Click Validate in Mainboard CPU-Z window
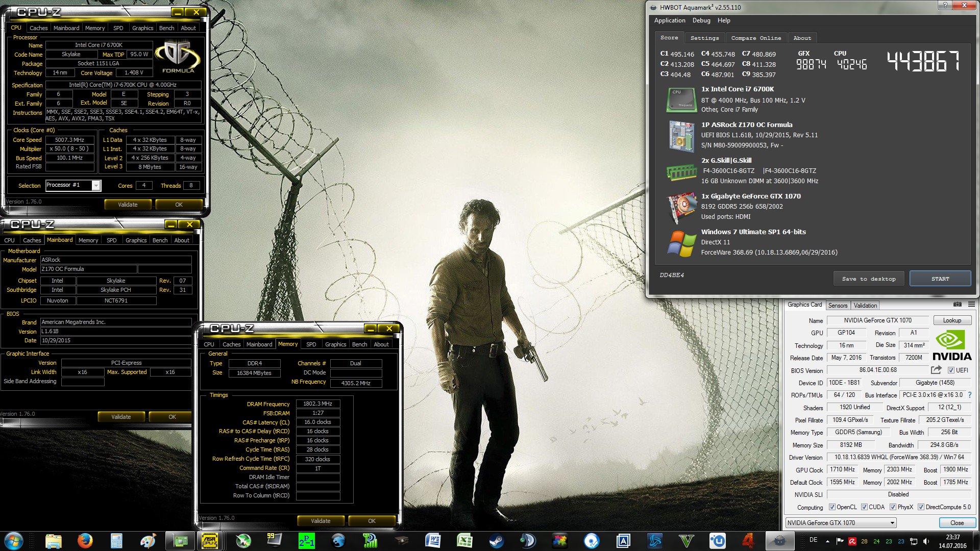 coord(121,417)
